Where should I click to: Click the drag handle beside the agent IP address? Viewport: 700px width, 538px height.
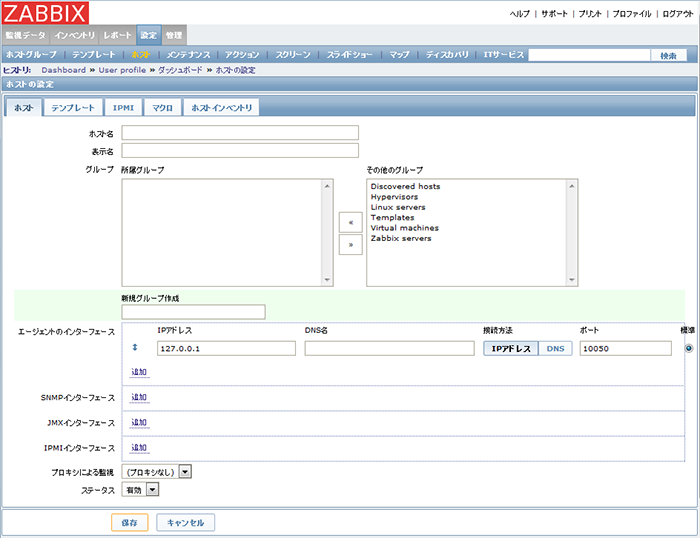pyautogui.click(x=135, y=347)
